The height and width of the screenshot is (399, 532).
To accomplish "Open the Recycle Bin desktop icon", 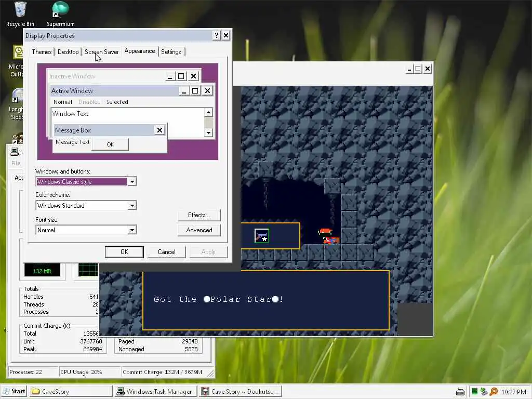I will [x=20, y=14].
